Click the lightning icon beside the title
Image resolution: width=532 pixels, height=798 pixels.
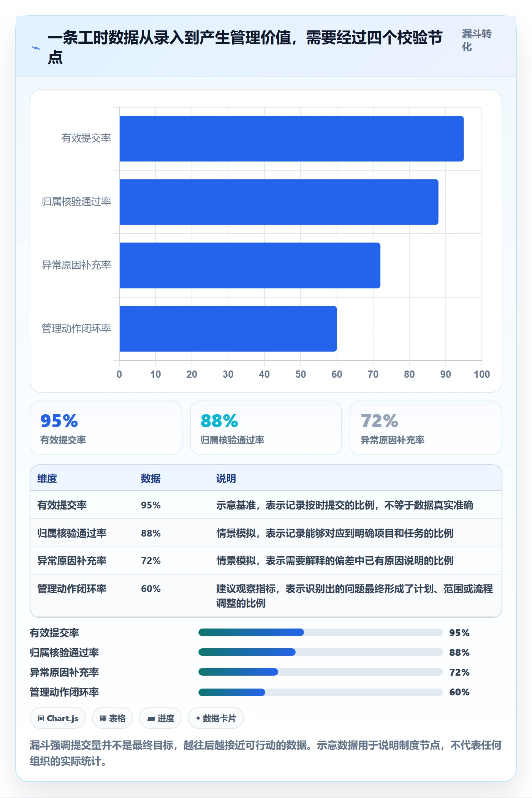point(36,48)
